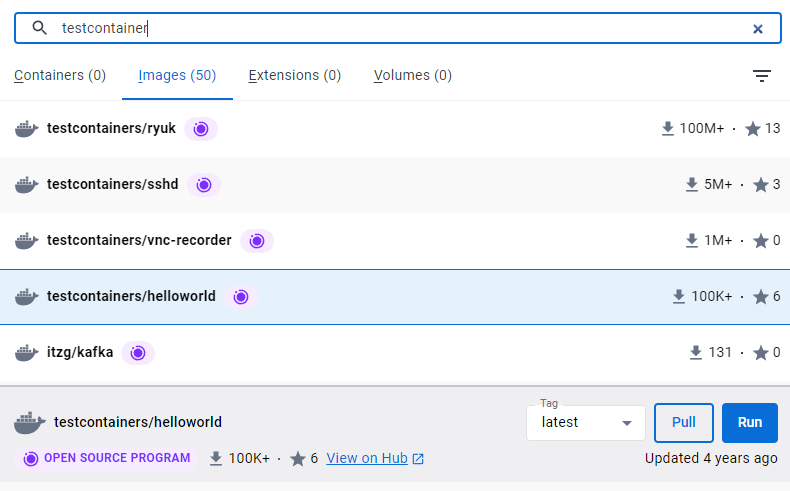
Task: Switch to the Extensions (0) tab
Action: click(x=295, y=75)
